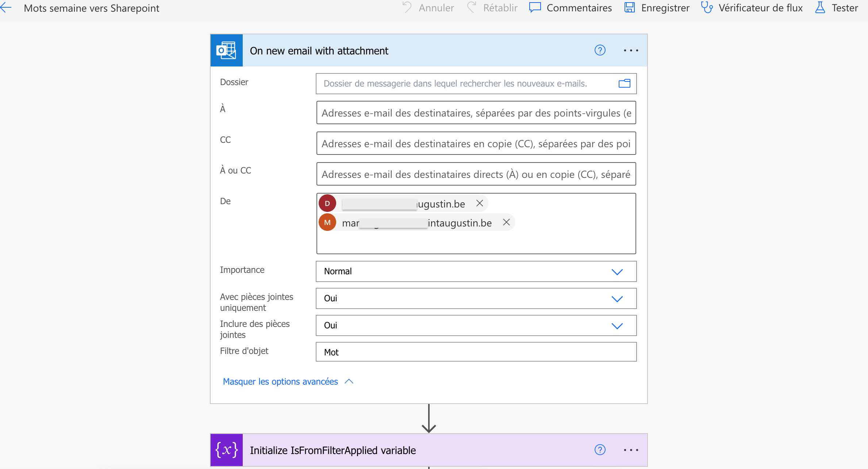Remove the second sender starting with mar
Viewport: 868px width, 469px height.
[506, 222]
